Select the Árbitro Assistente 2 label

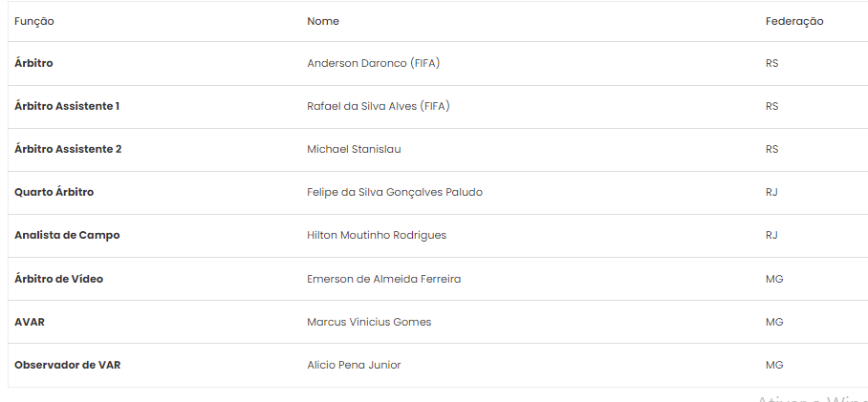click(68, 149)
